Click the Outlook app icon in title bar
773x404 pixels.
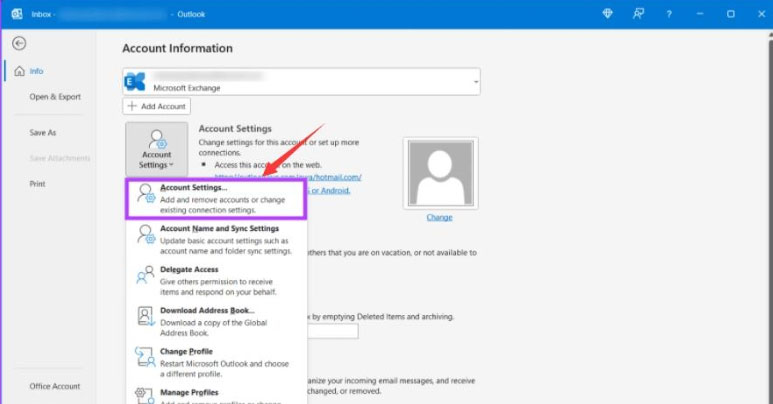(17, 14)
